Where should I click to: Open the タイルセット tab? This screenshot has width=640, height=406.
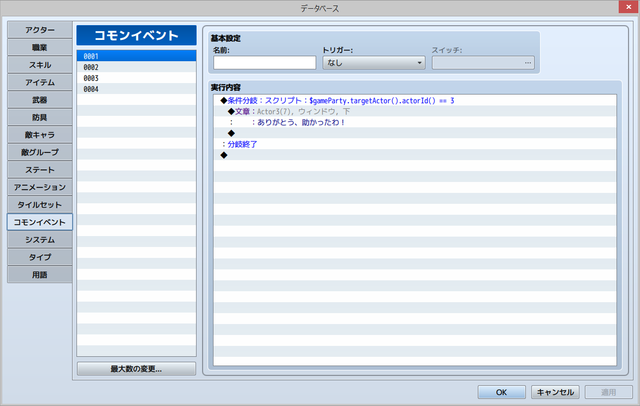coord(40,205)
